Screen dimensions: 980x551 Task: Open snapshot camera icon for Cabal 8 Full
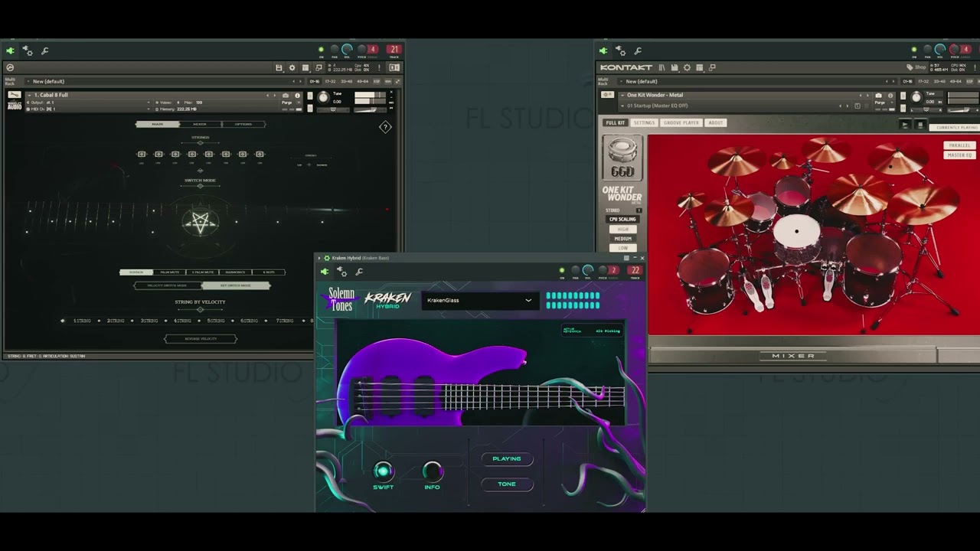(x=286, y=96)
